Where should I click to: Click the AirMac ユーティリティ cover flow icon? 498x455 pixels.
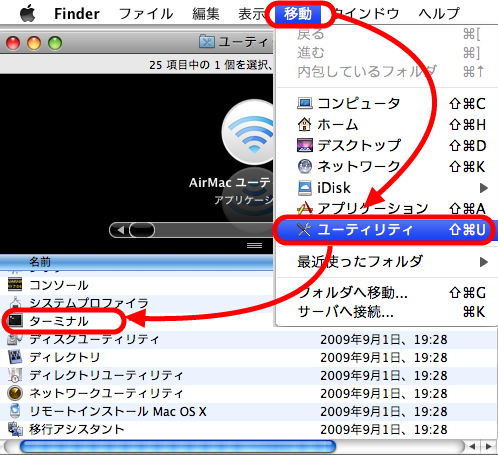247,132
